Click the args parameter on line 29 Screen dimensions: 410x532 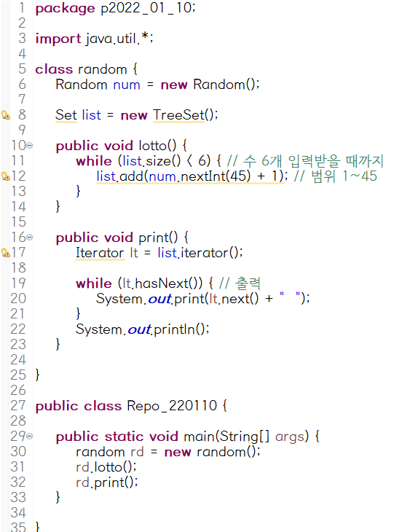289,437
